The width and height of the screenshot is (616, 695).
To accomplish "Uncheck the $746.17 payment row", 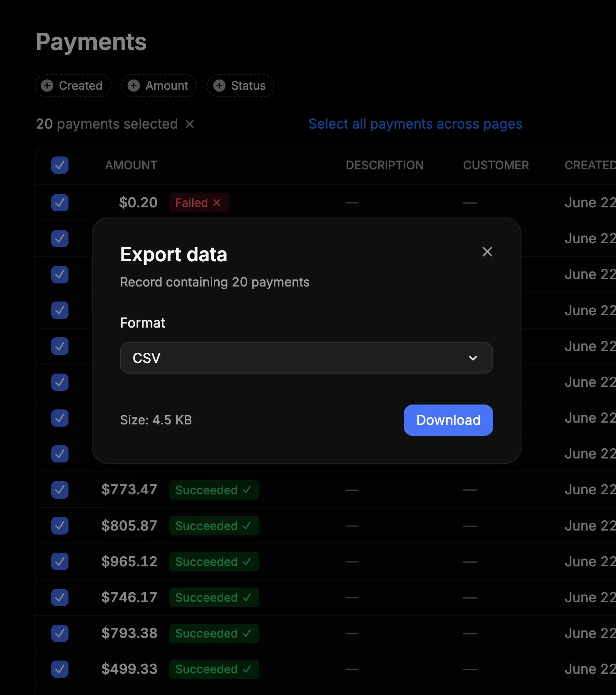I will (x=60, y=597).
